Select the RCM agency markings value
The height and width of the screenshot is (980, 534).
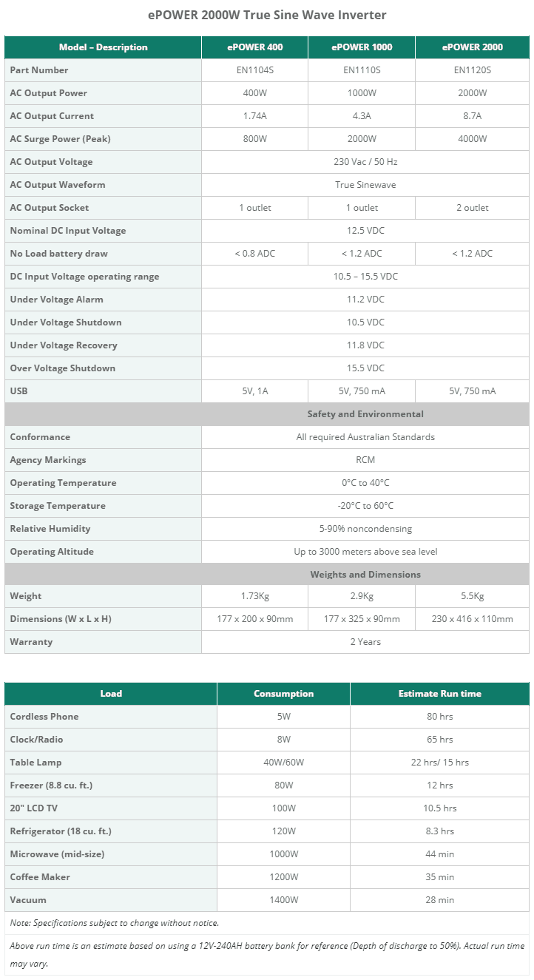pyautogui.click(x=365, y=460)
